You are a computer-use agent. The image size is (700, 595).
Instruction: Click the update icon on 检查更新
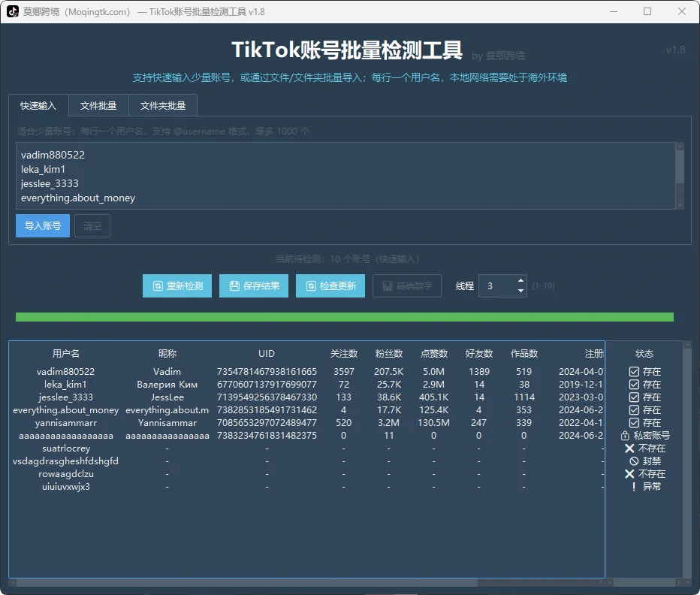(x=311, y=286)
